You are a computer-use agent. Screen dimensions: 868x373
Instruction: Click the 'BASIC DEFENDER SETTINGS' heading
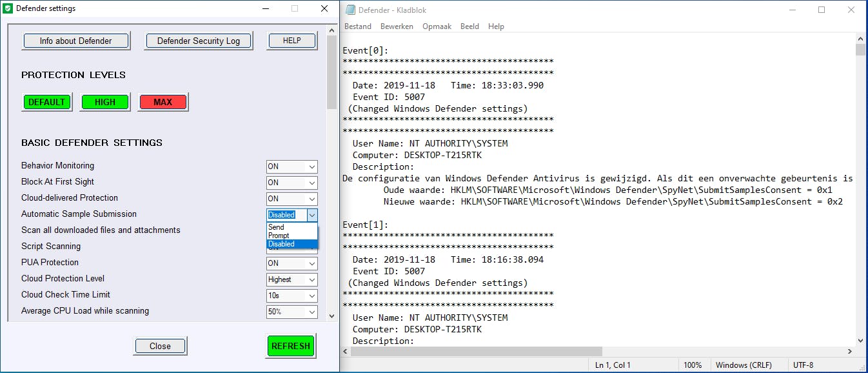point(92,143)
